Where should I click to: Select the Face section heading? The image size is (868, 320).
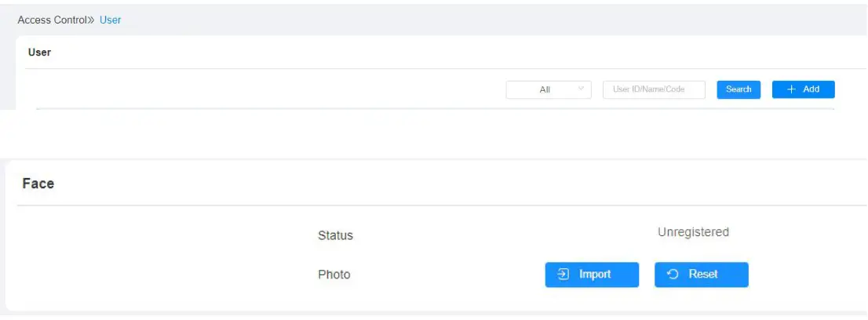pos(38,184)
